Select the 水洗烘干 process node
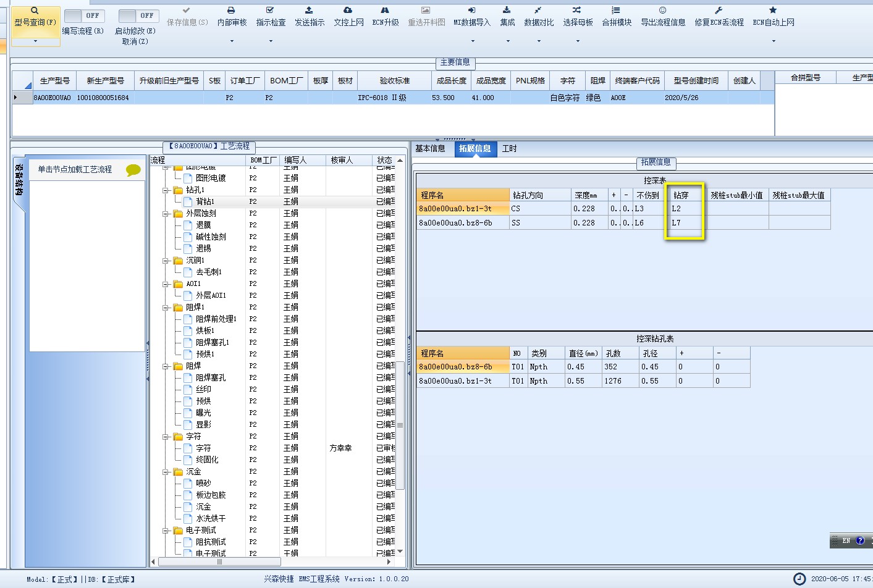 (211, 519)
